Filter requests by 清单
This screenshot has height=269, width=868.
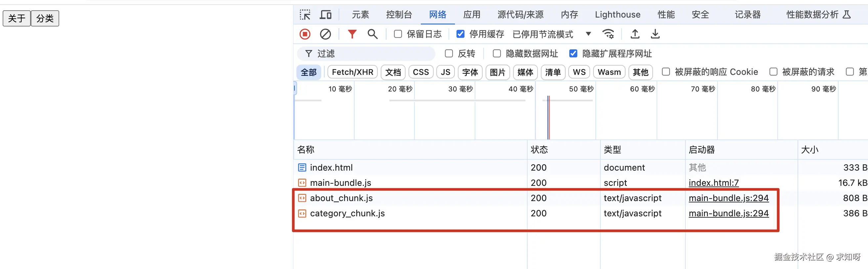[553, 72]
